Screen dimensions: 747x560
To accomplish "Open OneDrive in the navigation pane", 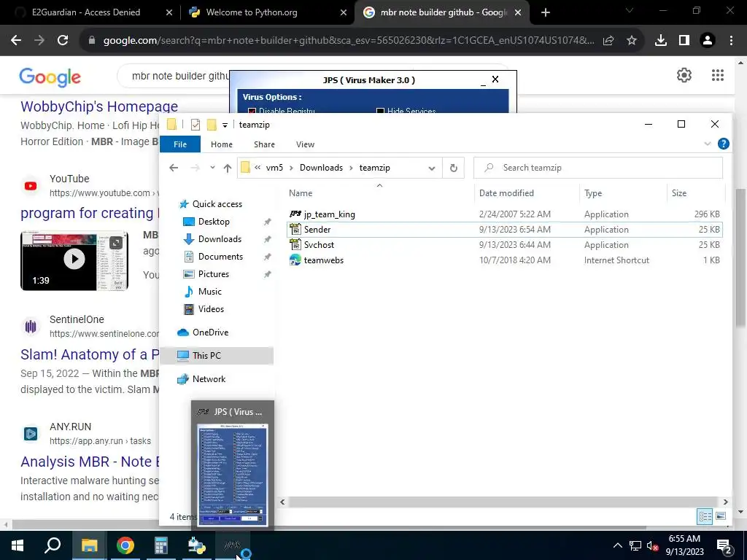I will (x=210, y=332).
